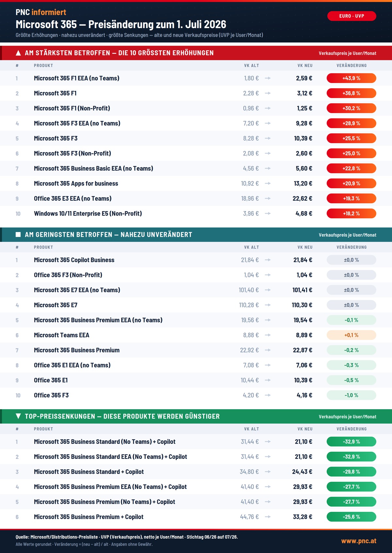The image size is (392, 553).
Task: Click the +22,8 % change pill
Action: coord(351,168)
